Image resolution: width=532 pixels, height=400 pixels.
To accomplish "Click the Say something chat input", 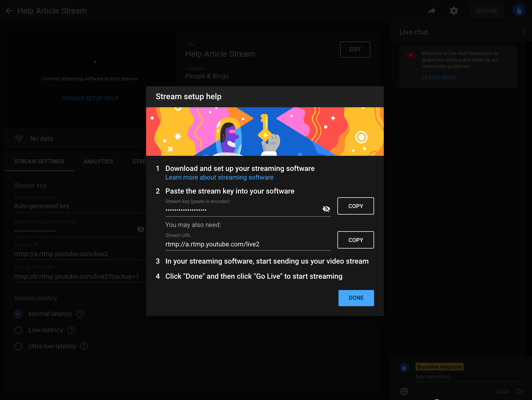I will [470, 377].
